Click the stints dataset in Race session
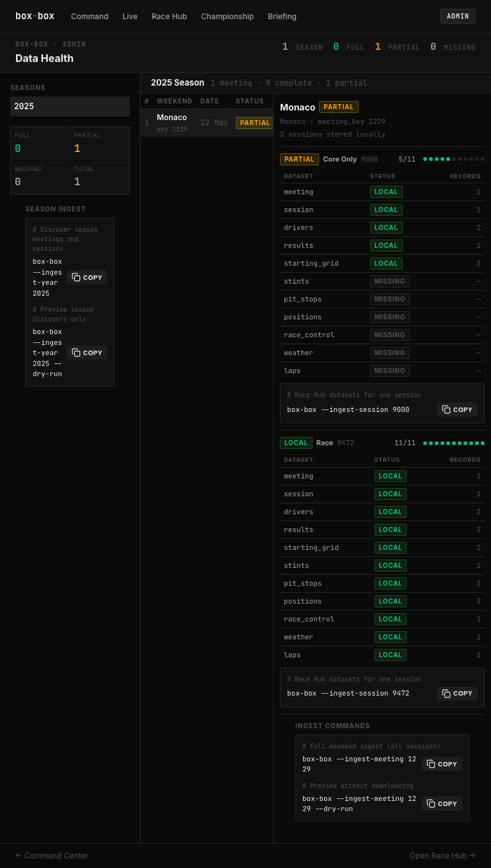Viewport: 491px width, 868px height. pos(297,565)
